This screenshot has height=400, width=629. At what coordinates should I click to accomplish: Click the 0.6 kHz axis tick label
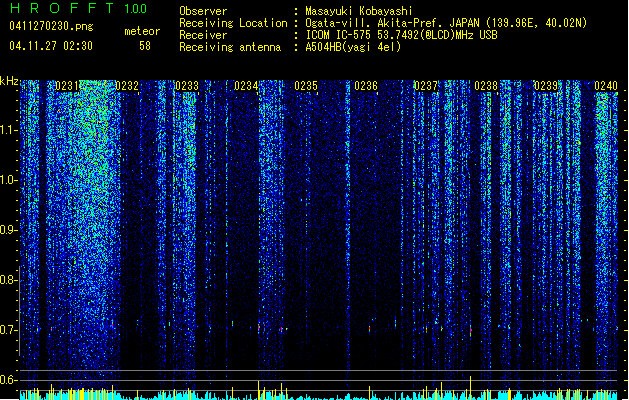8,380
